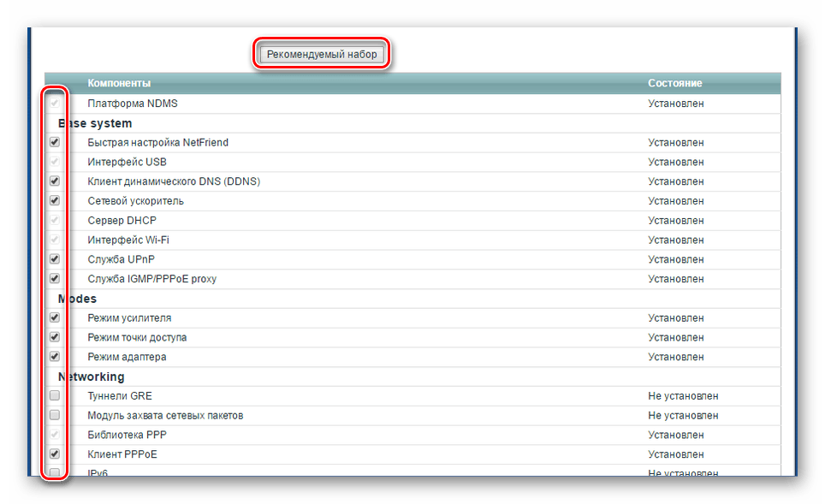Enable the Туннели GRE checkbox
825x504 pixels.
[x=55, y=396]
